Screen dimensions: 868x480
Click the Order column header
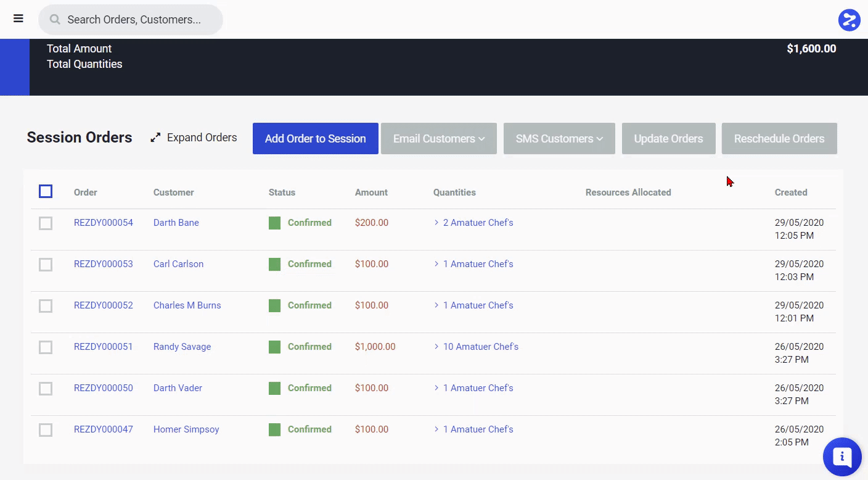click(x=86, y=192)
